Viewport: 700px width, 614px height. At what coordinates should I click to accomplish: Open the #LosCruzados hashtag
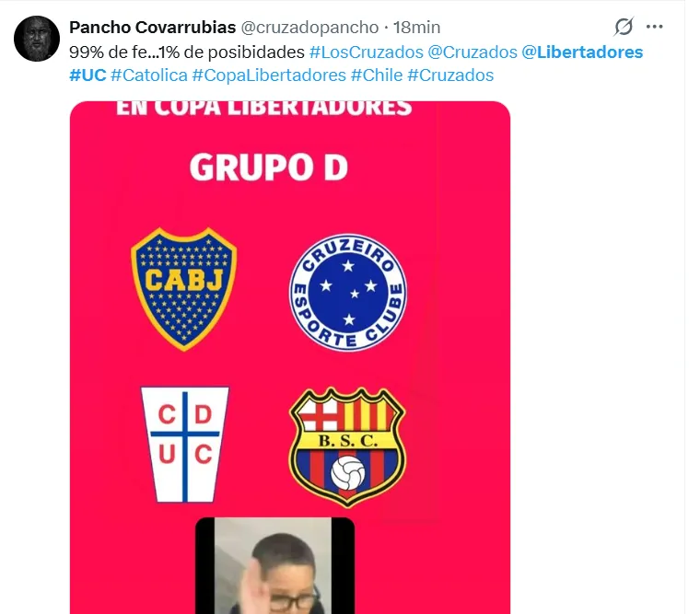pos(366,52)
